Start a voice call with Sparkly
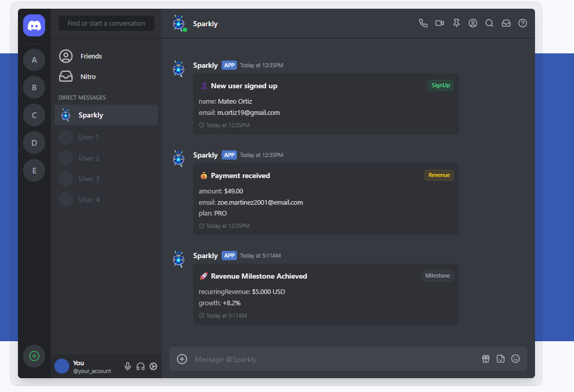The image size is (574, 392). (423, 23)
